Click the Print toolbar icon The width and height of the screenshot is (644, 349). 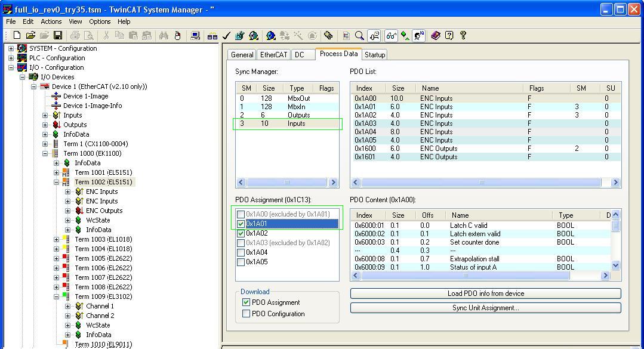coord(75,36)
